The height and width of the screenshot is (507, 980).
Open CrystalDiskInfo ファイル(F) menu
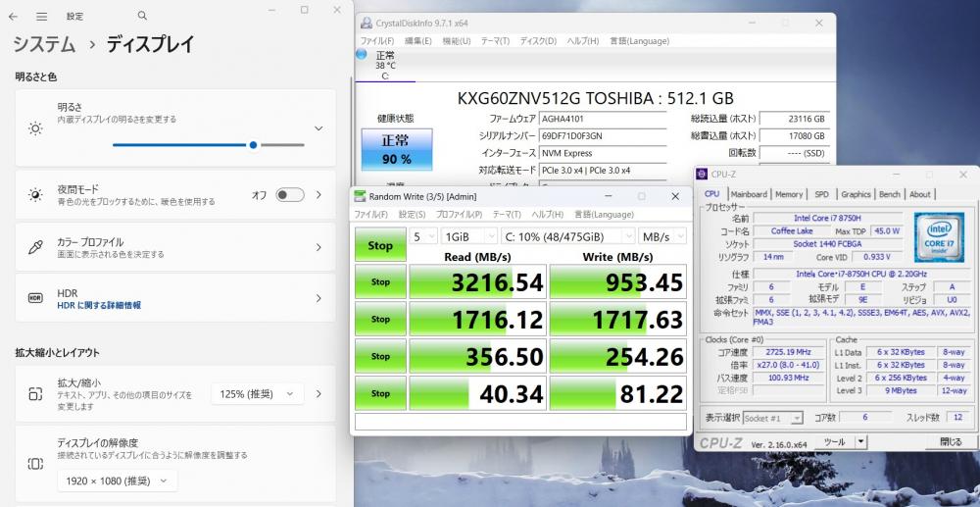tap(377, 41)
